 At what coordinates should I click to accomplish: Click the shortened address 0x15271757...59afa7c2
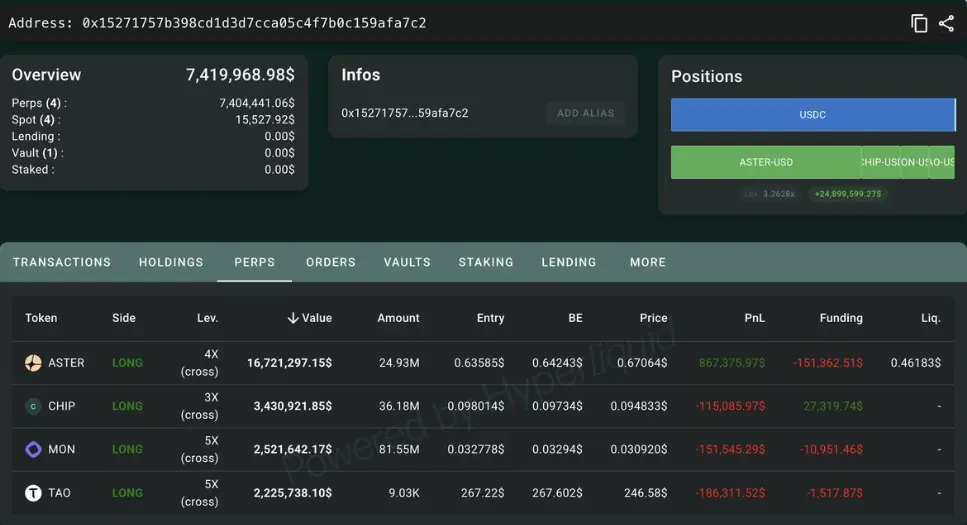pos(405,113)
